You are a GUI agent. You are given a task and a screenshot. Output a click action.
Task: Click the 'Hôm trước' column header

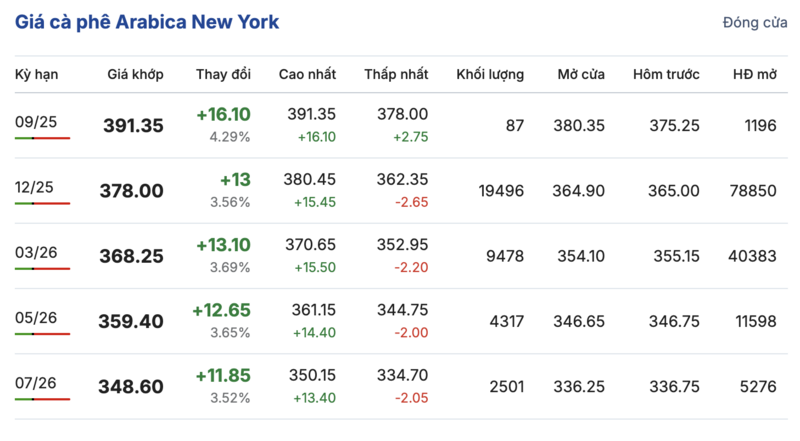point(666,75)
